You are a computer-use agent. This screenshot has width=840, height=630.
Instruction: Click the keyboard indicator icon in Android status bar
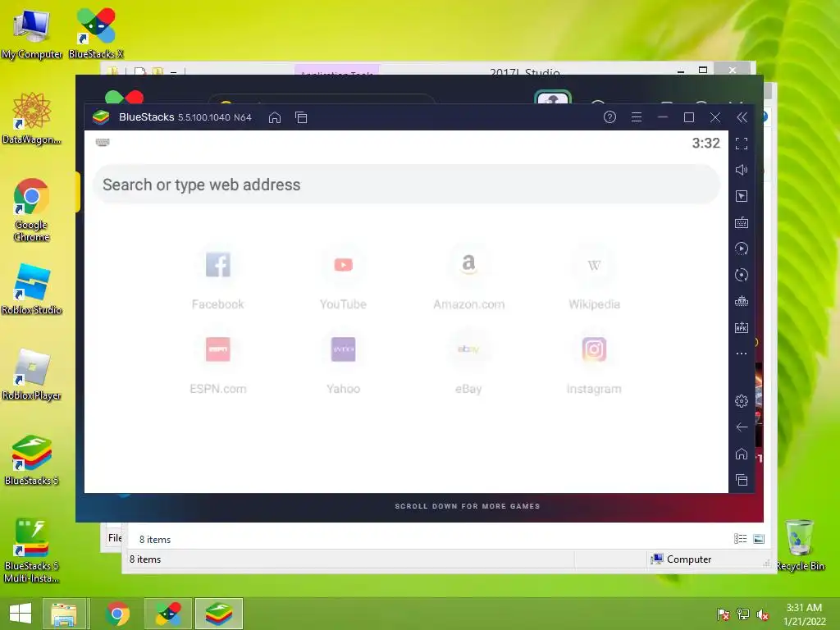(x=103, y=142)
